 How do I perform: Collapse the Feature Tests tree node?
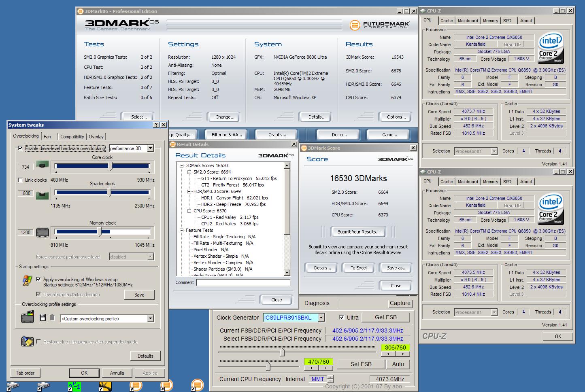(182, 230)
